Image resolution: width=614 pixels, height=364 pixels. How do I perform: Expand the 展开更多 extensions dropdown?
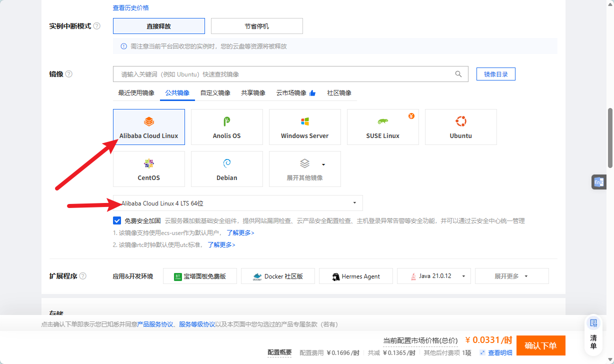point(512,276)
